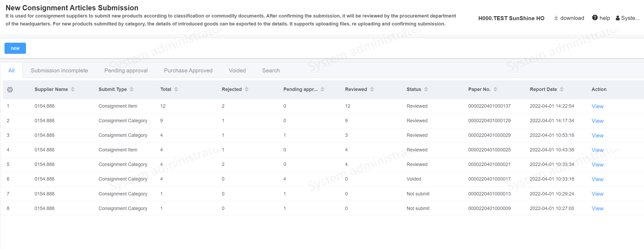Select the Pending approval tab
The height and width of the screenshot is (249, 644).
tap(126, 71)
